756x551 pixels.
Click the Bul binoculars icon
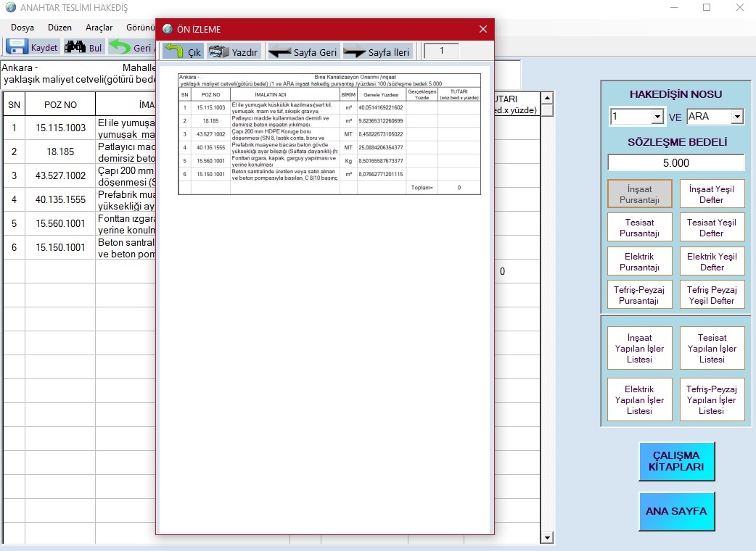[x=75, y=47]
